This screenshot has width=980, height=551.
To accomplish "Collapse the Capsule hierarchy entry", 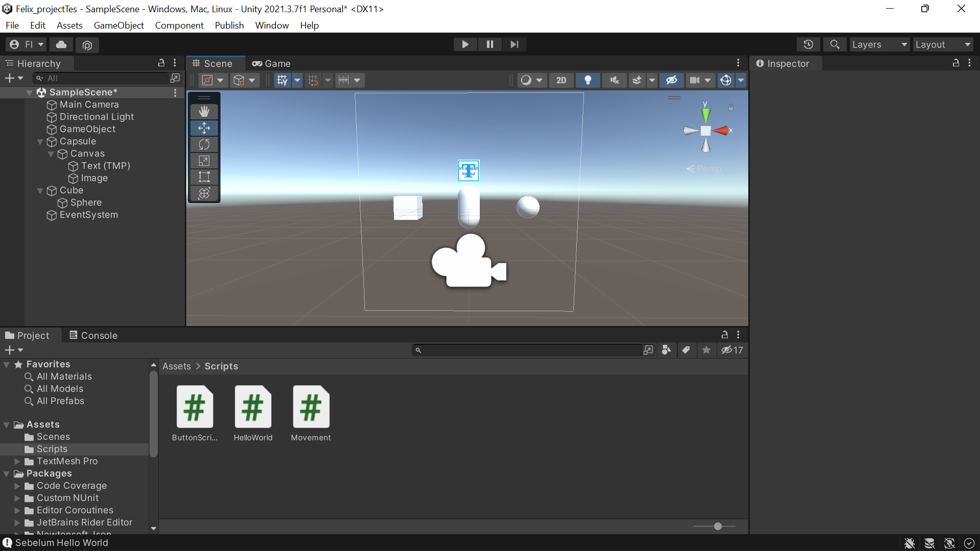I will pyautogui.click(x=40, y=142).
